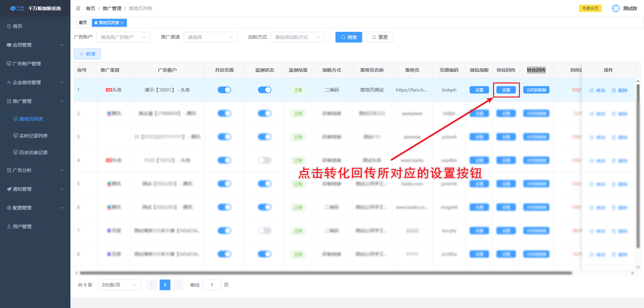Open 首页 from the sidebar home icon
The height and width of the screenshot is (308, 644).
pos(9,26)
